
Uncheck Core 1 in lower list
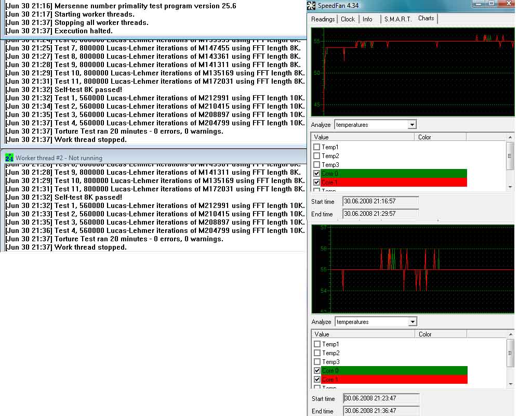tap(317, 379)
